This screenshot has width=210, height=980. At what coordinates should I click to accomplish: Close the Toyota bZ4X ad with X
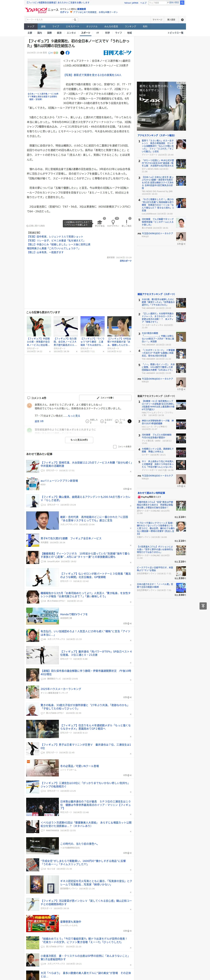184,83
